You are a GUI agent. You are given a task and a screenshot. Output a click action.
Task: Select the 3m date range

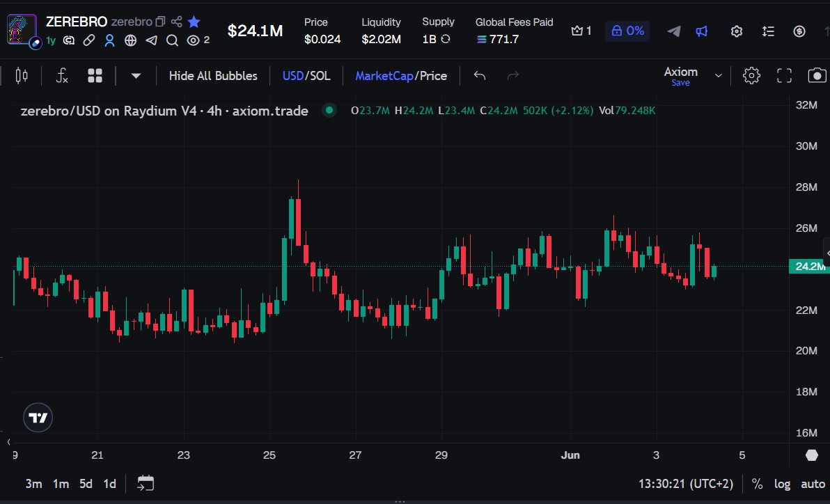pos(34,483)
